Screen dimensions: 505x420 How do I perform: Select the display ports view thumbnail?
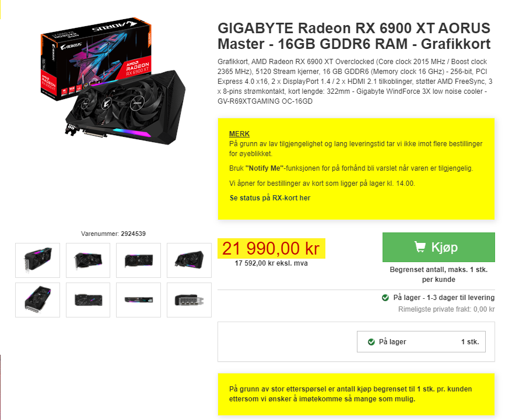click(x=189, y=299)
